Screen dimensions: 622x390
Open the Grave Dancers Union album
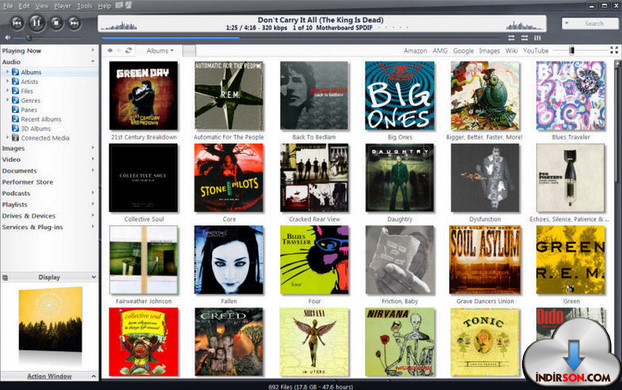tap(485, 260)
